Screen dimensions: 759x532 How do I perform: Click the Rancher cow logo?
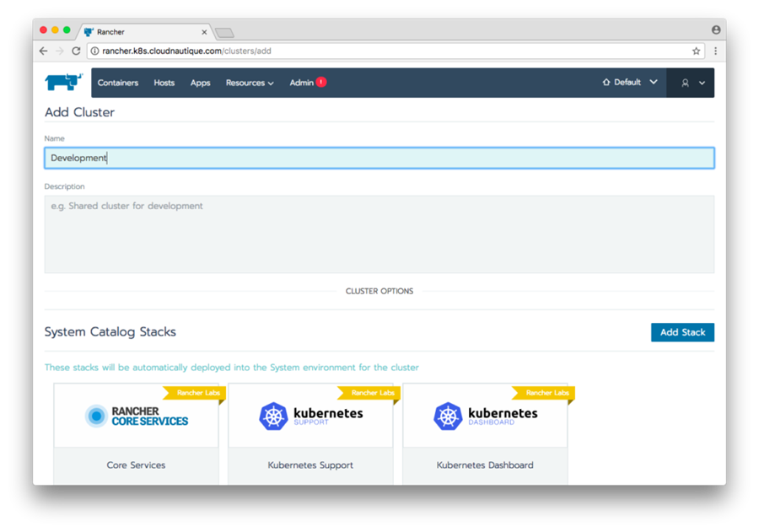click(x=63, y=83)
